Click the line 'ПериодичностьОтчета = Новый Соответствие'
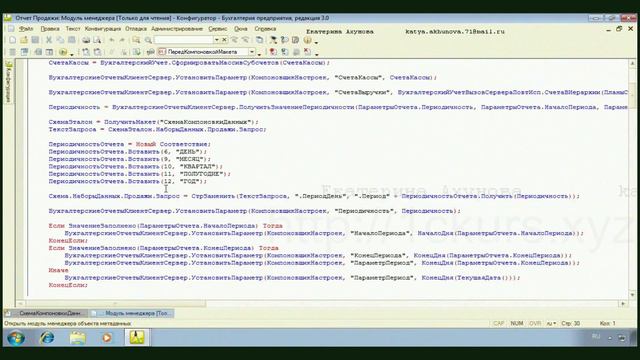640x360 pixels. [130, 144]
